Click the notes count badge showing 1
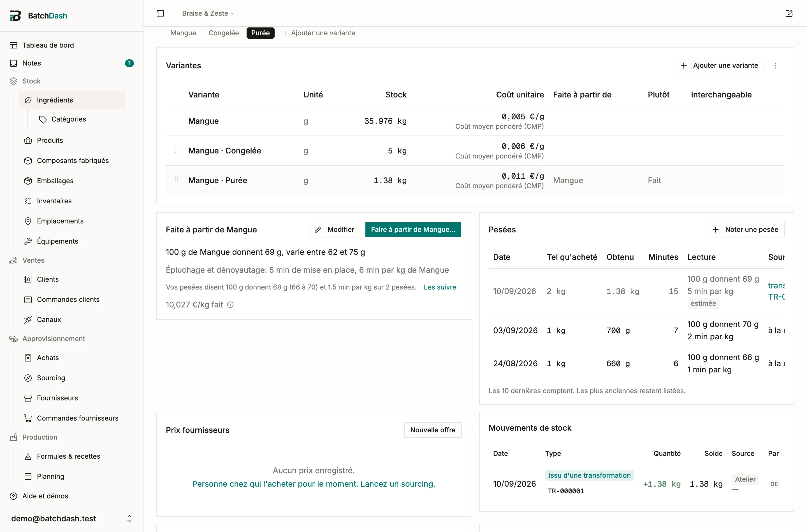This screenshot has height=532, width=807. click(x=129, y=63)
